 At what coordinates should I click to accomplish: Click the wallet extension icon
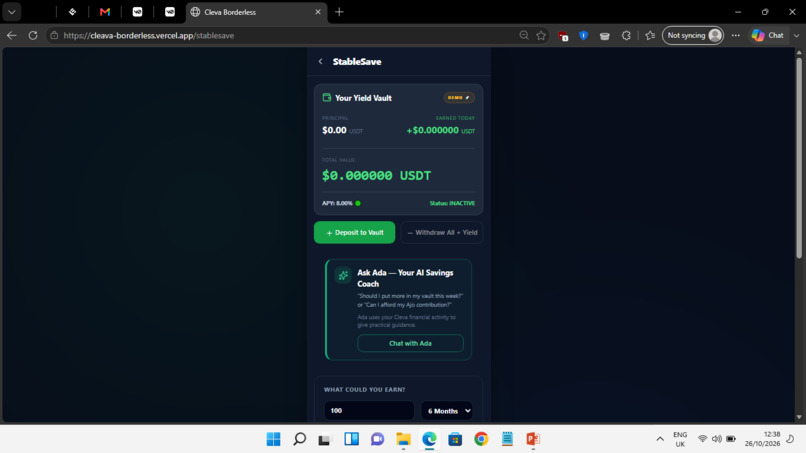tap(604, 36)
